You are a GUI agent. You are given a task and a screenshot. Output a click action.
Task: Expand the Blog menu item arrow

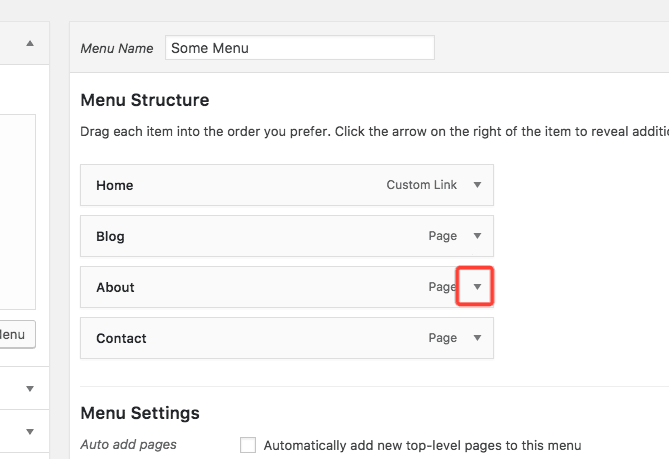[x=477, y=236]
